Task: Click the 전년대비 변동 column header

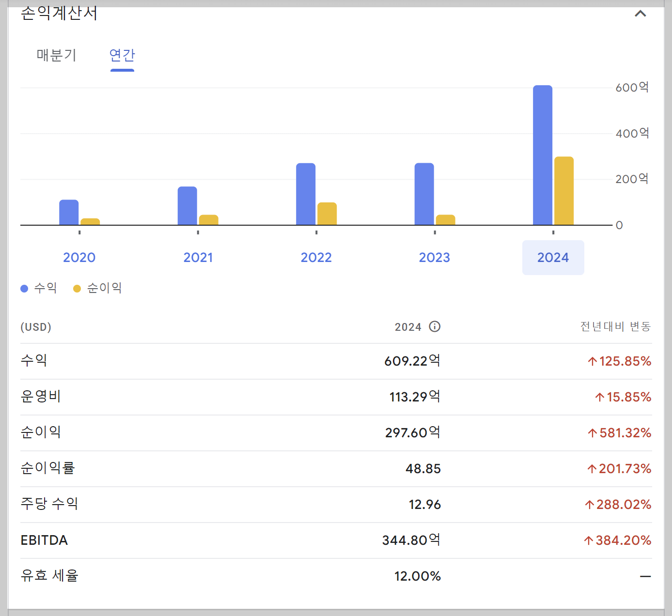Action: (x=615, y=326)
